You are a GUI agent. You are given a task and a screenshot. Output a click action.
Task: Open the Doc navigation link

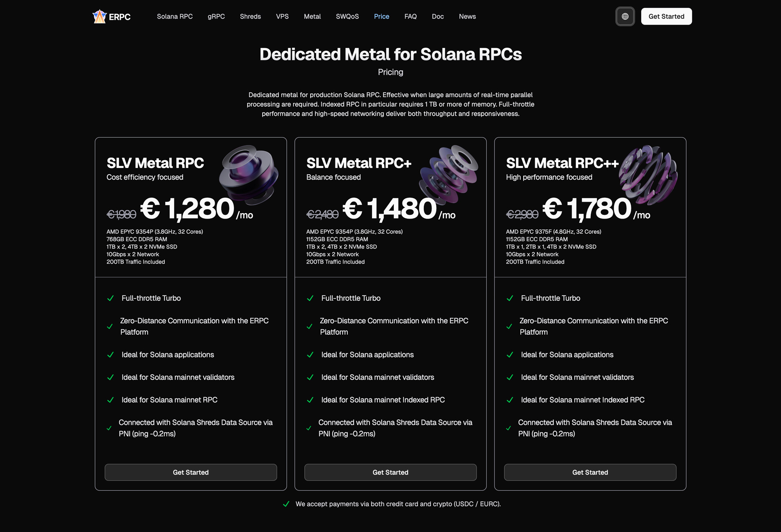click(x=438, y=16)
